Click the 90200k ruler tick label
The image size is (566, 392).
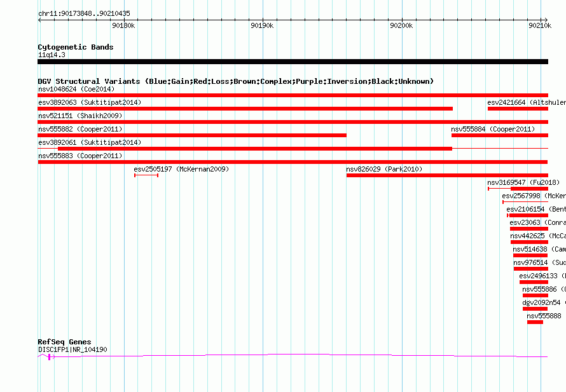click(x=401, y=25)
